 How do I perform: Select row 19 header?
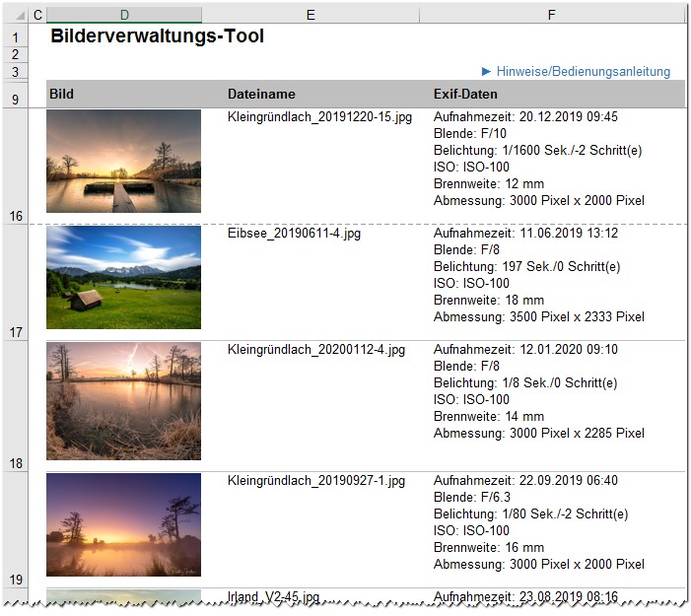[x=16, y=529]
